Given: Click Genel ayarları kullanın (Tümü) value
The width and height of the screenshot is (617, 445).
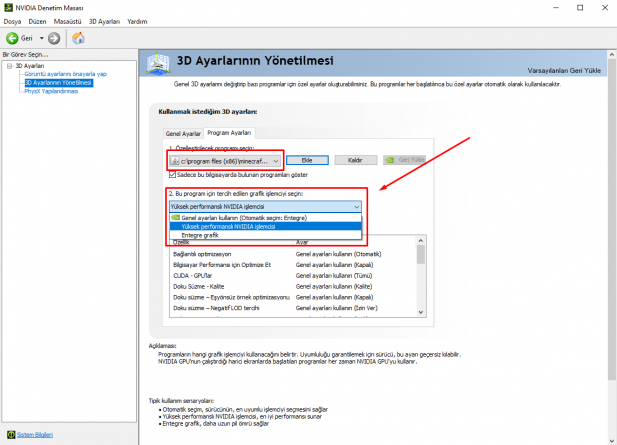Looking at the screenshot, I should click(334, 276).
